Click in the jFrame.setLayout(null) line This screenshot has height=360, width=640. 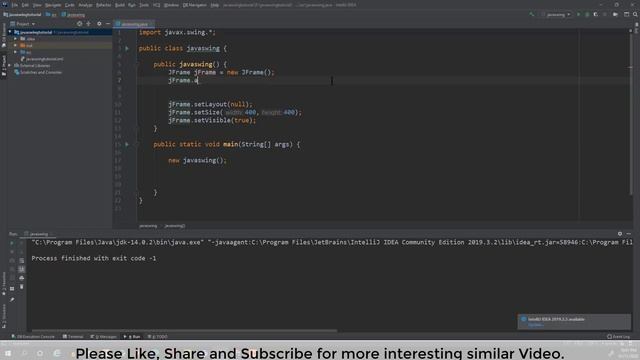(211, 104)
